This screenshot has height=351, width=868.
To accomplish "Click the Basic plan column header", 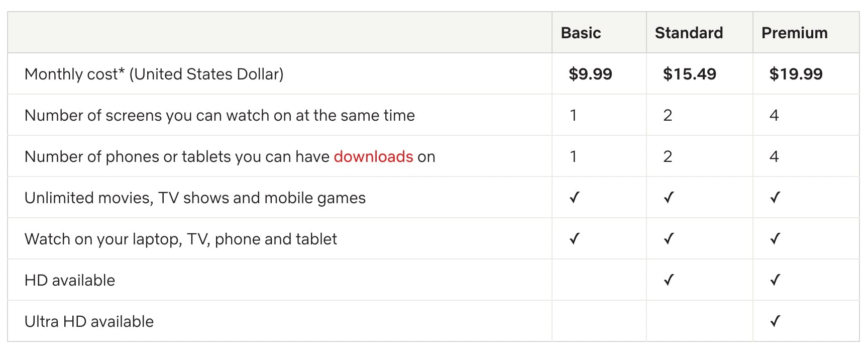I will coord(581,33).
